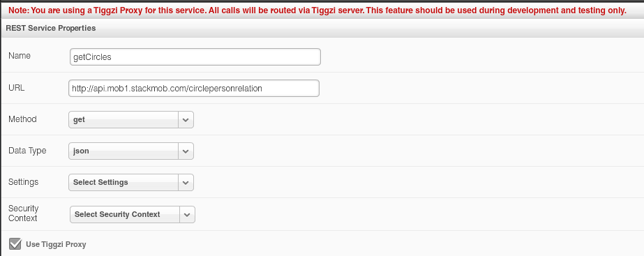The image size is (644, 256).
Task: Open the Data Type dropdown showing json
Action: coord(131,151)
